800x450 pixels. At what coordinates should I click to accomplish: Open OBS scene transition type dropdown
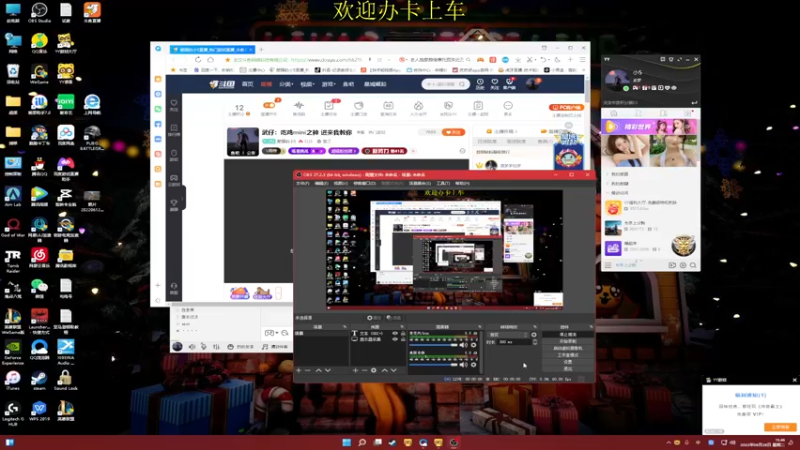coord(508,335)
